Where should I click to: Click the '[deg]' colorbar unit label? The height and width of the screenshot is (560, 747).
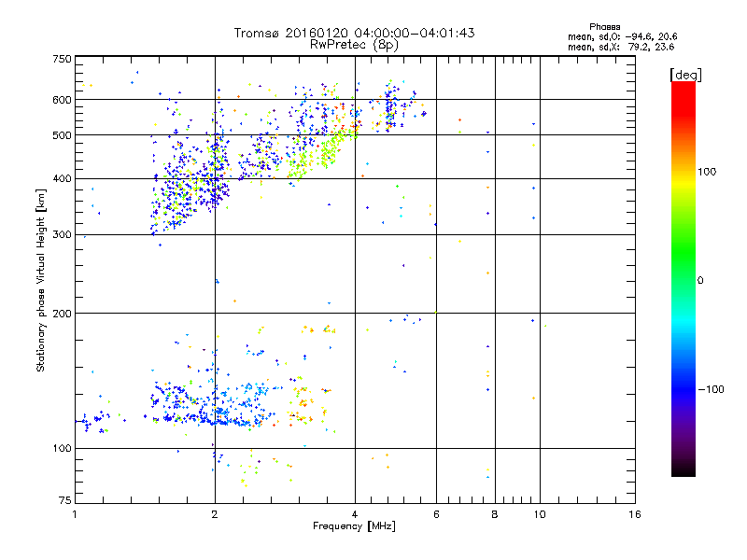point(685,75)
